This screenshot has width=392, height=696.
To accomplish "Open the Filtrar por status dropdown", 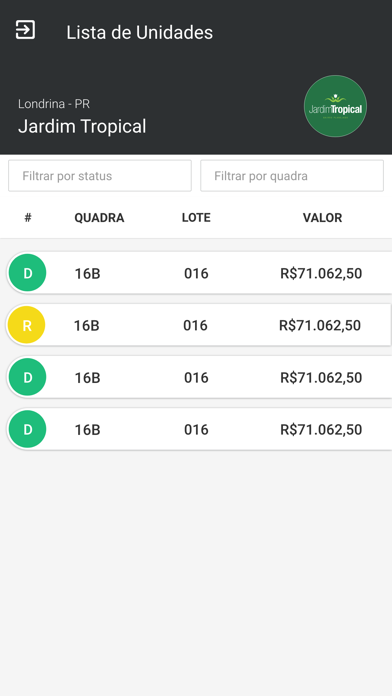I will (100, 176).
